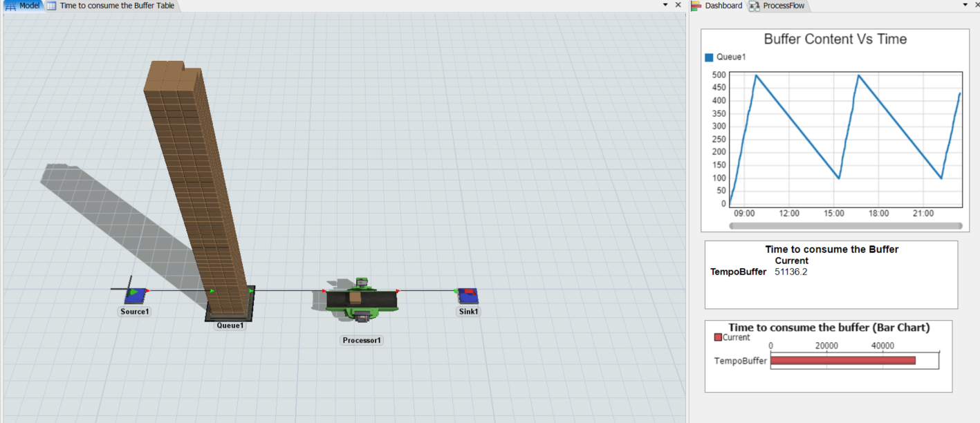Select the Source1 object in the model
Image resolution: width=980 pixels, height=423 pixels.
135,296
